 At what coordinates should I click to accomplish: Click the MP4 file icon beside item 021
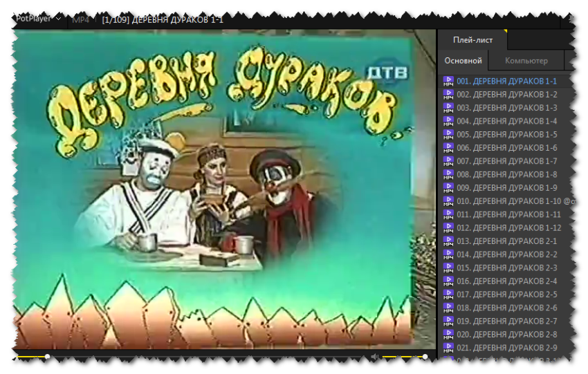click(448, 348)
